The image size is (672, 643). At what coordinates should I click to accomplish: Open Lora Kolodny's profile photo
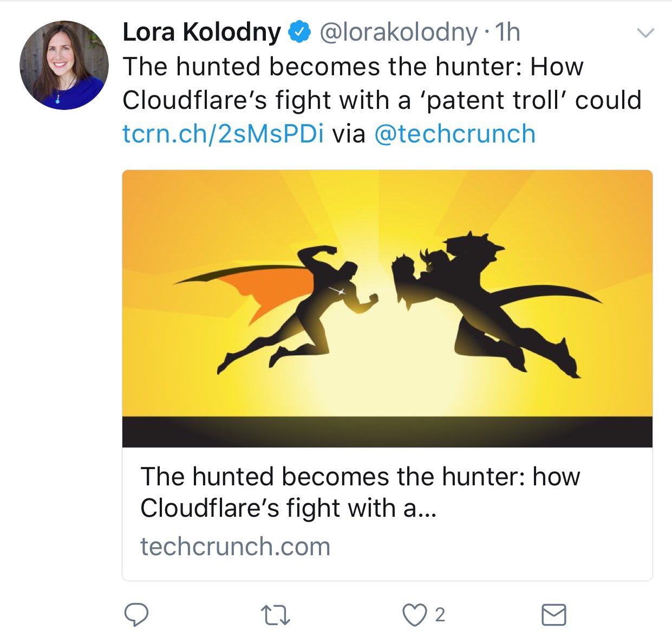pos(64,66)
